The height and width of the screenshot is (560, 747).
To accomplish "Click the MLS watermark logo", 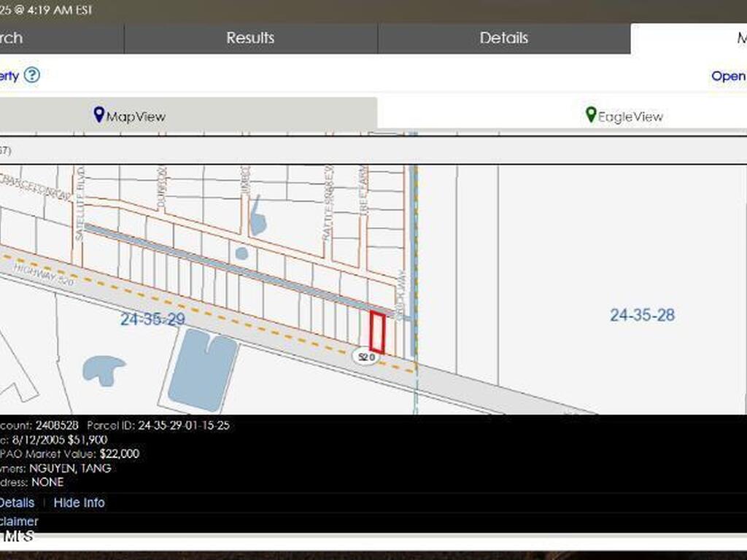I will point(18,536).
